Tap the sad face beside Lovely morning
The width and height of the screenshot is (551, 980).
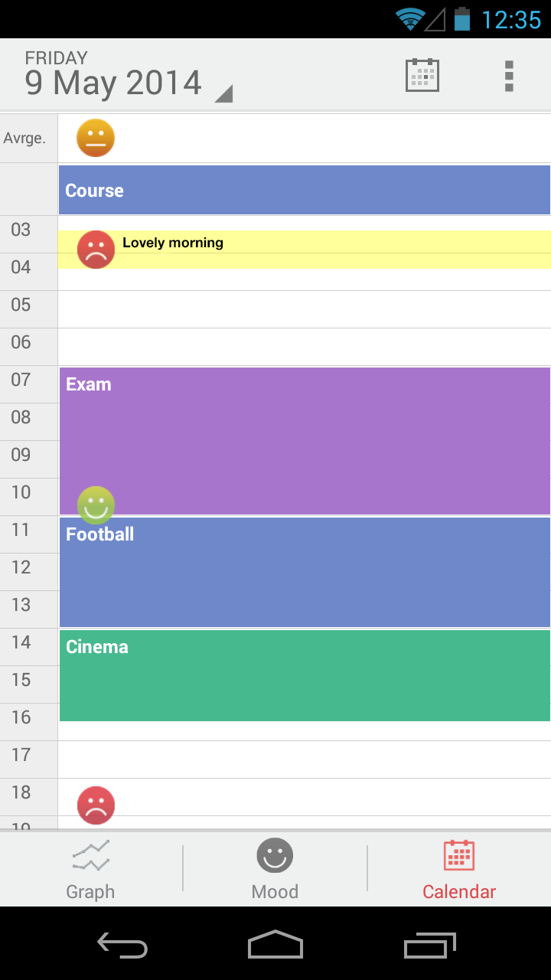pyautogui.click(x=96, y=250)
